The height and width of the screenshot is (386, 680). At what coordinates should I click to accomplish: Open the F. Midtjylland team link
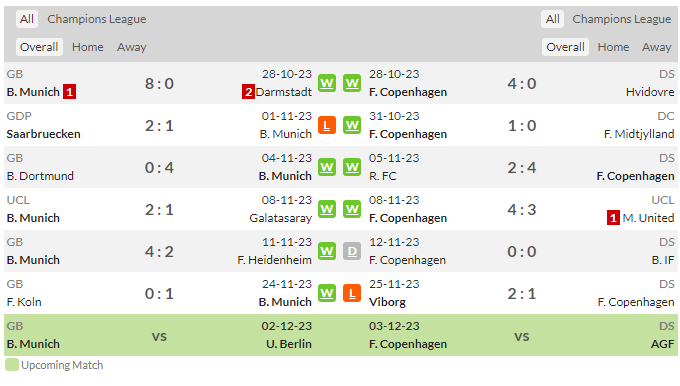(639, 134)
